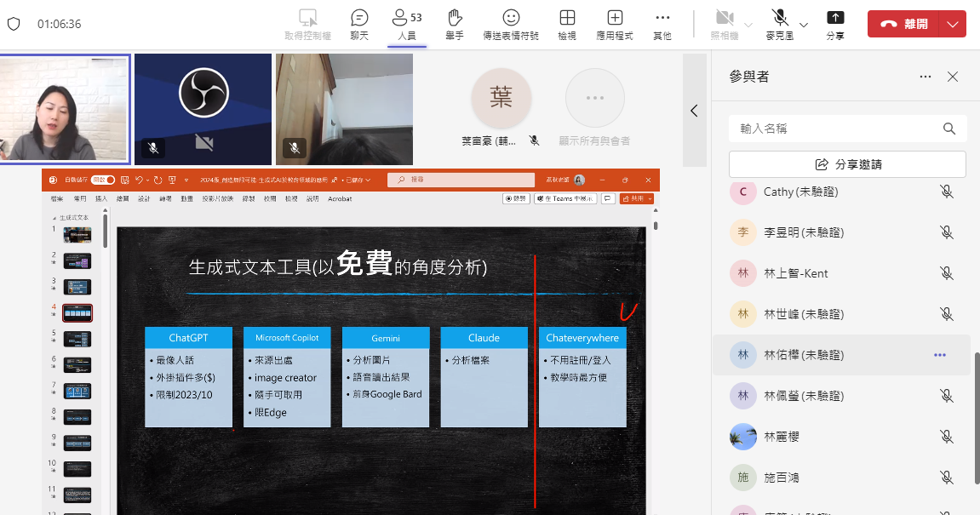This screenshot has width=980, height=515.
Task: Toggle the 照相機 camera
Action: pyautogui.click(x=725, y=25)
